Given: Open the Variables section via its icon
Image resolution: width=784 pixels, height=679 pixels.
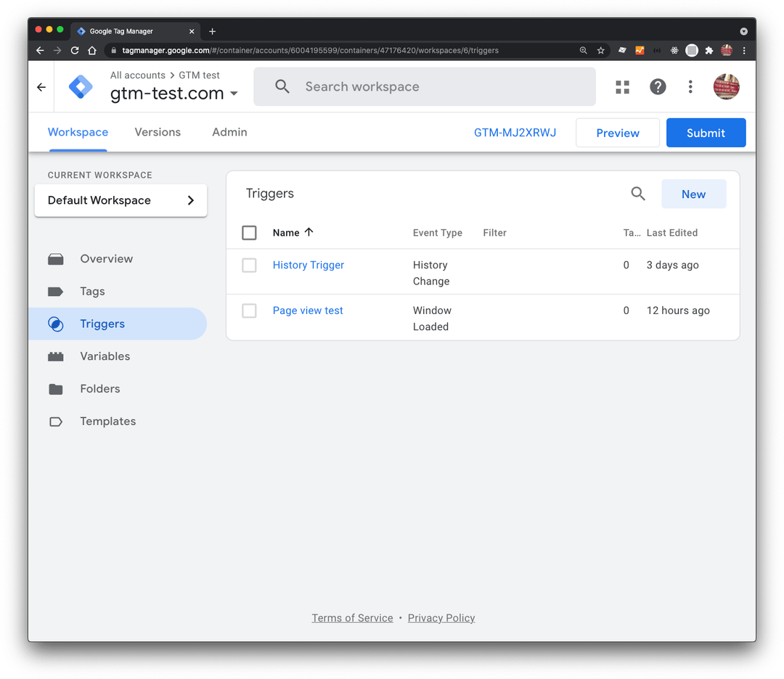Looking at the screenshot, I should point(56,356).
